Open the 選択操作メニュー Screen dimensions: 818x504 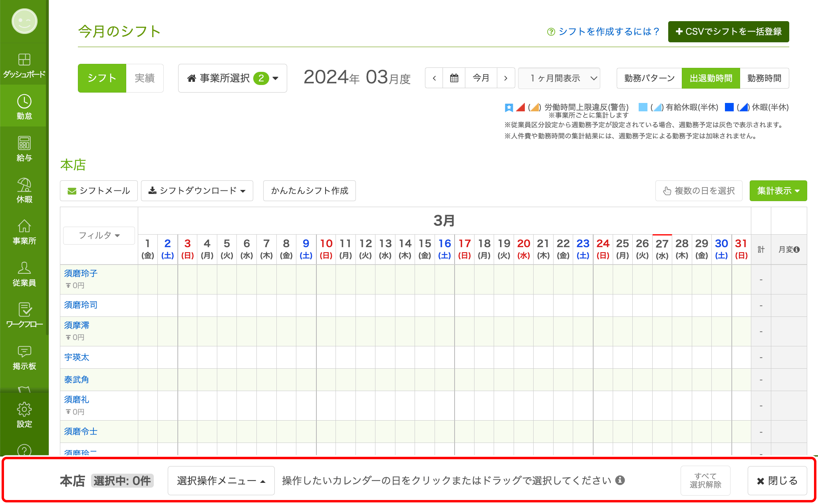click(220, 480)
